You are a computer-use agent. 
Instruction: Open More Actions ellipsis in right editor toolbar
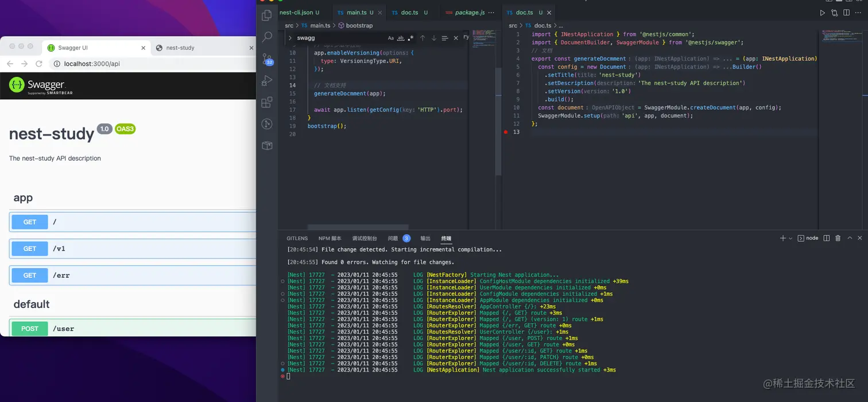coord(858,13)
